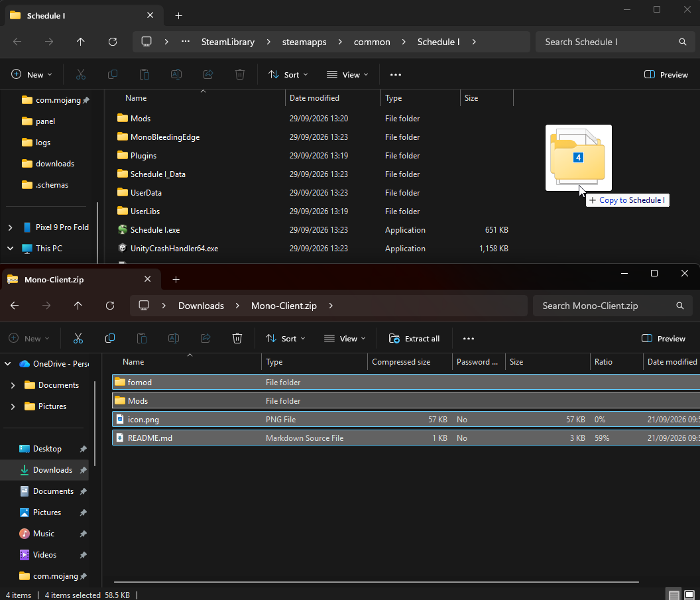Screen dimensions: 700x600
Task: Go up one level in Mono-Client.zip window
Action: tap(78, 306)
